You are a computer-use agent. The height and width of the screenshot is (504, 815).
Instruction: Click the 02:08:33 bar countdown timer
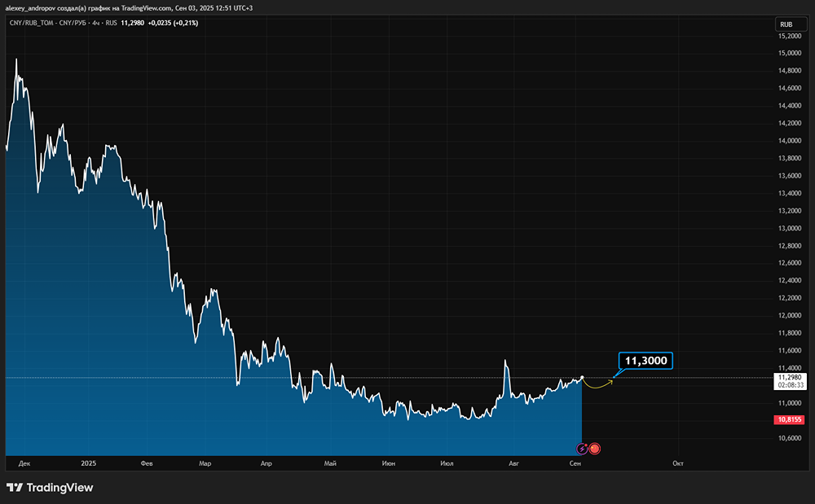pos(791,385)
